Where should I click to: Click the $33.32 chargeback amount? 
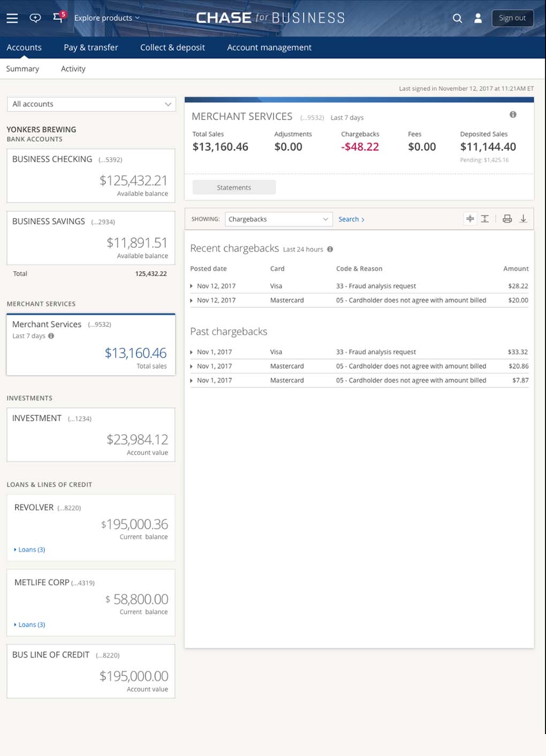pos(518,352)
